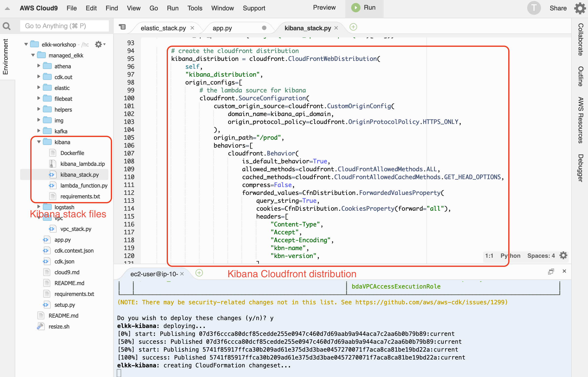Open the preferences gear in top right

580,8
